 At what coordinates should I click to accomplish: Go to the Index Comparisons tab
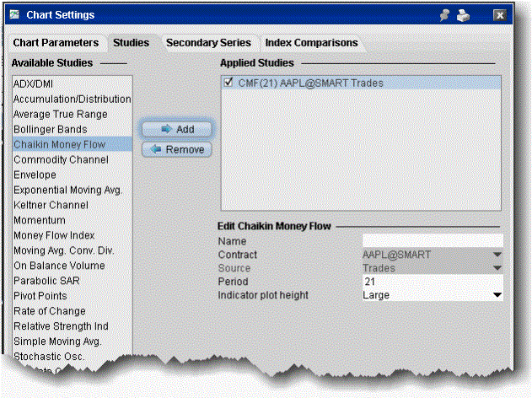[311, 42]
